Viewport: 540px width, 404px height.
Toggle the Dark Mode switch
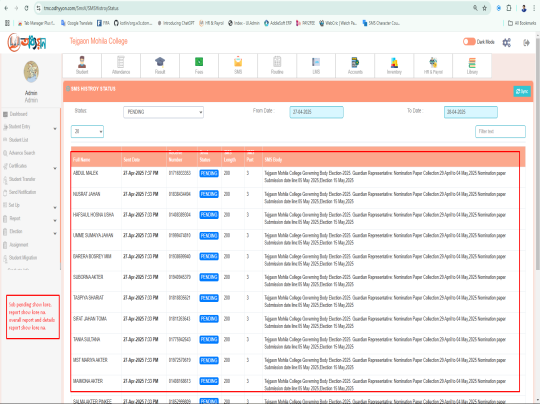point(469,42)
